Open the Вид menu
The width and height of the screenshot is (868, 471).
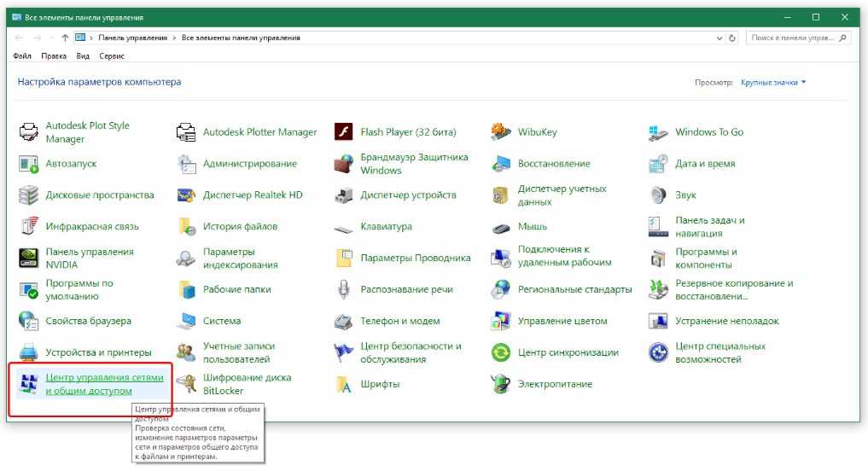coord(83,56)
